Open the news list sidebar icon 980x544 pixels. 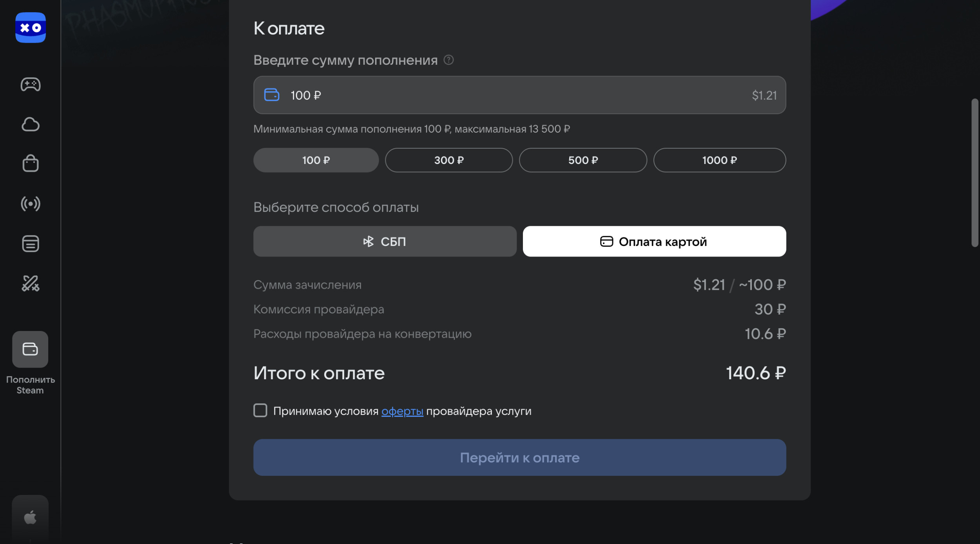(x=31, y=244)
